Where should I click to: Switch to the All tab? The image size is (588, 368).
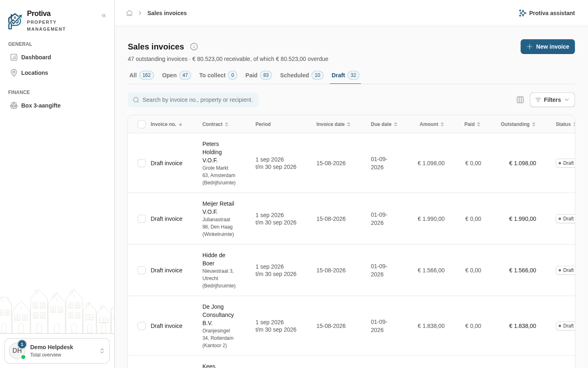(x=141, y=75)
